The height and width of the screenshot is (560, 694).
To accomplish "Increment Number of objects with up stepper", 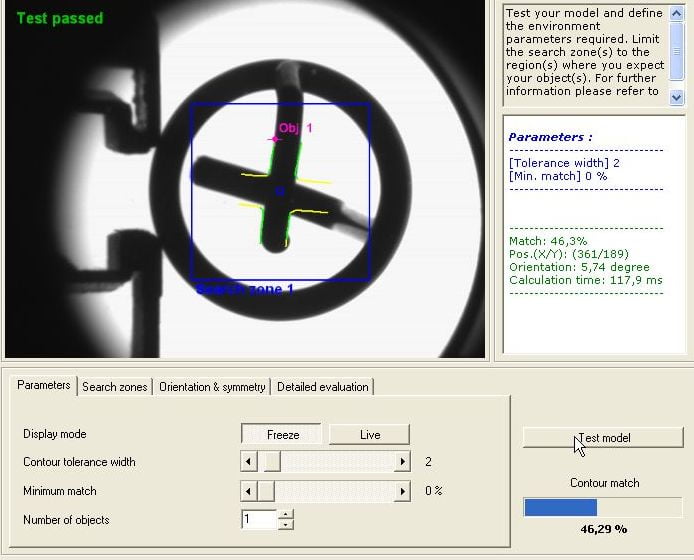I will 286,515.
